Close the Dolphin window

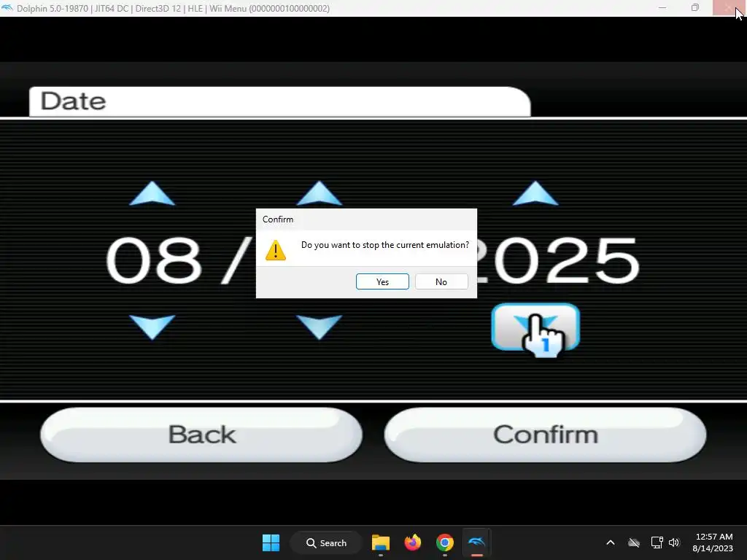pyautogui.click(x=729, y=8)
